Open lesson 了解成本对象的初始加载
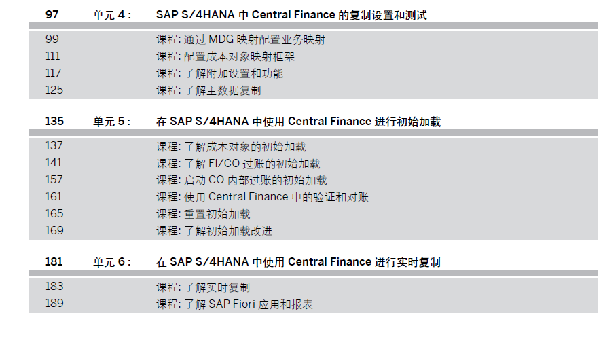 [231, 146]
